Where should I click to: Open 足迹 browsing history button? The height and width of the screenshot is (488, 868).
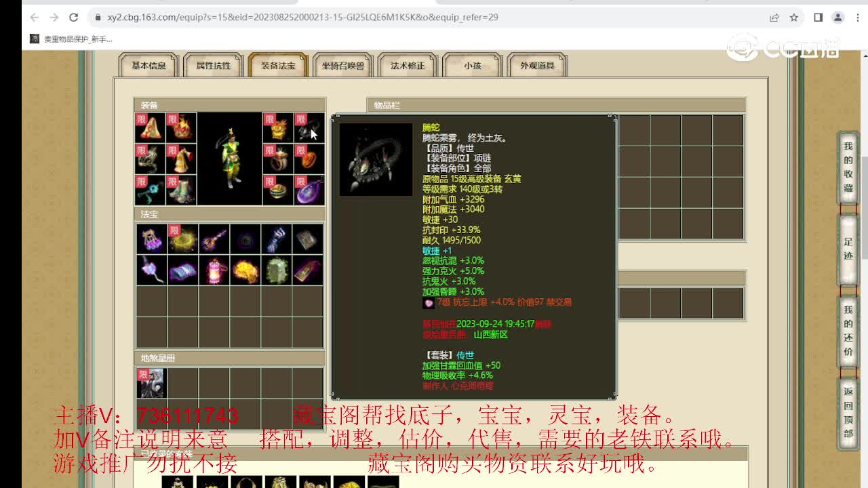(x=848, y=249)
